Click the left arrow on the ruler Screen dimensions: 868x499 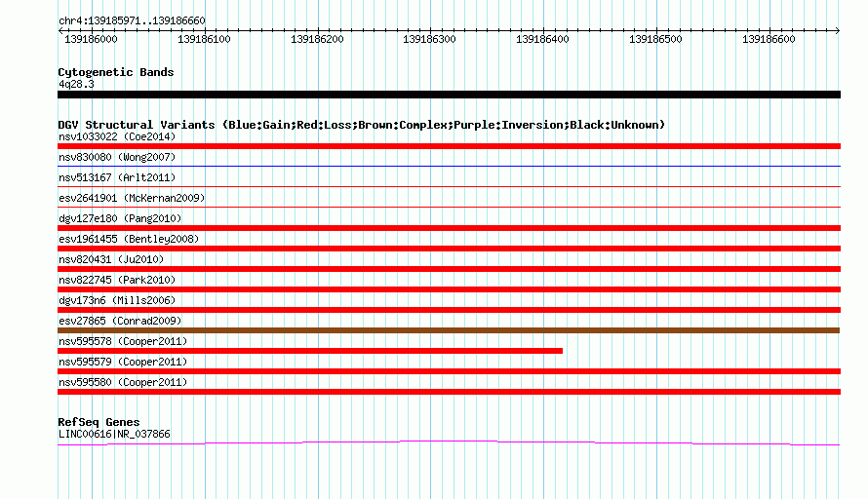click(x=60, y=30)
